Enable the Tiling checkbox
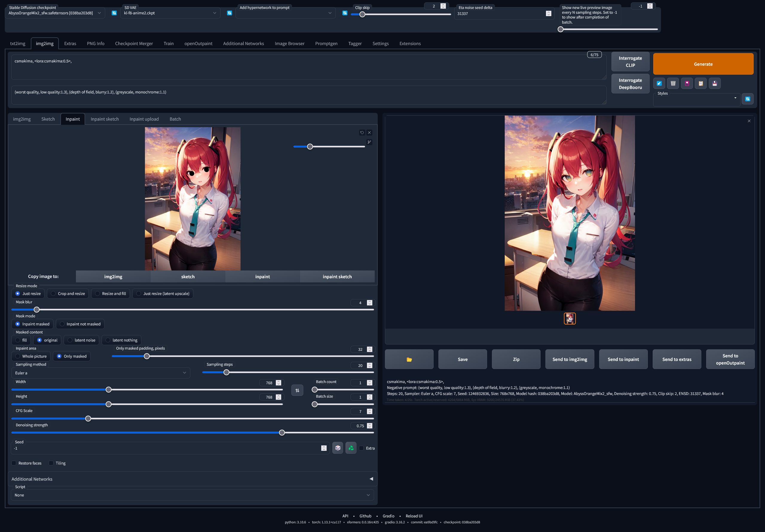Image resolution: width=765 pixels, height=532 pixels. coord(51,463)
